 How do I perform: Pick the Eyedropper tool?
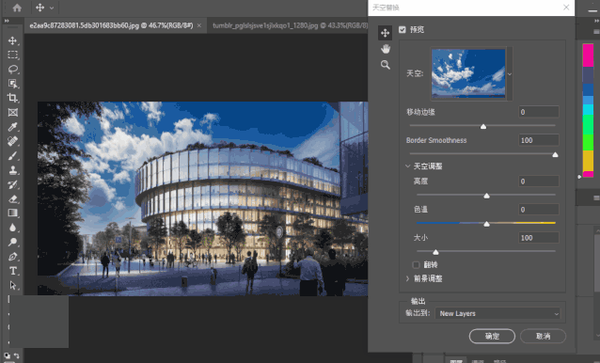(x=13, y=127)
